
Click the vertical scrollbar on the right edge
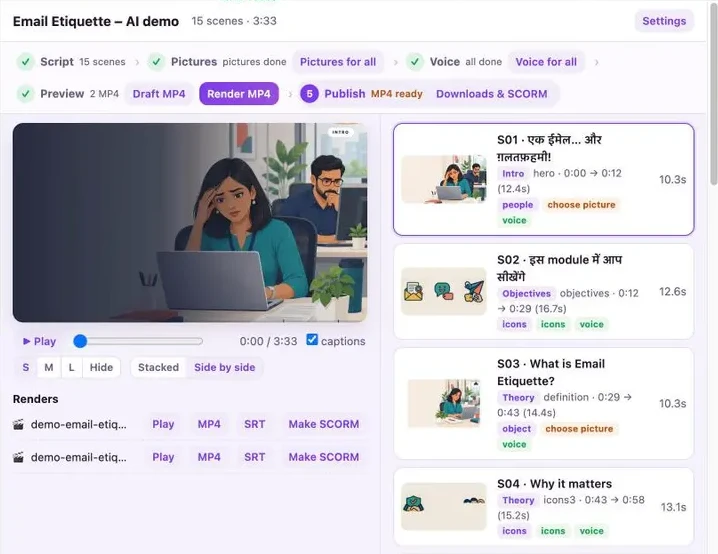click(x=713, y=94)
